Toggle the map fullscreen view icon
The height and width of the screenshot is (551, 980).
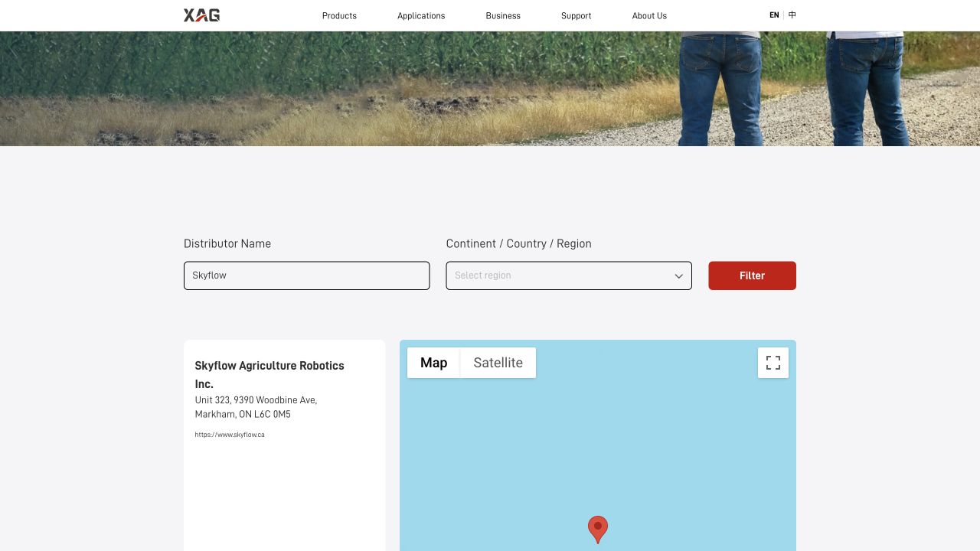tap(773, 363)
